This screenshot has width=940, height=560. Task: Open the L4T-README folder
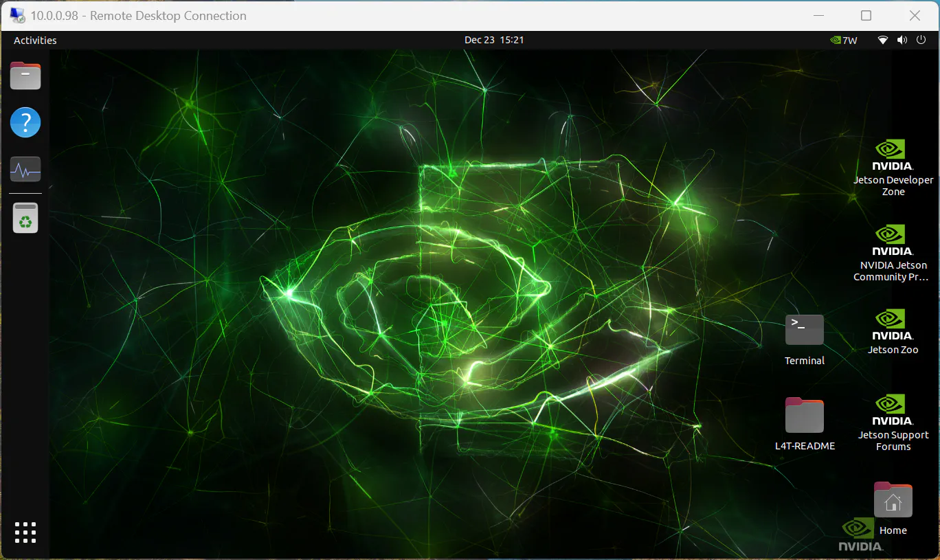805,424
